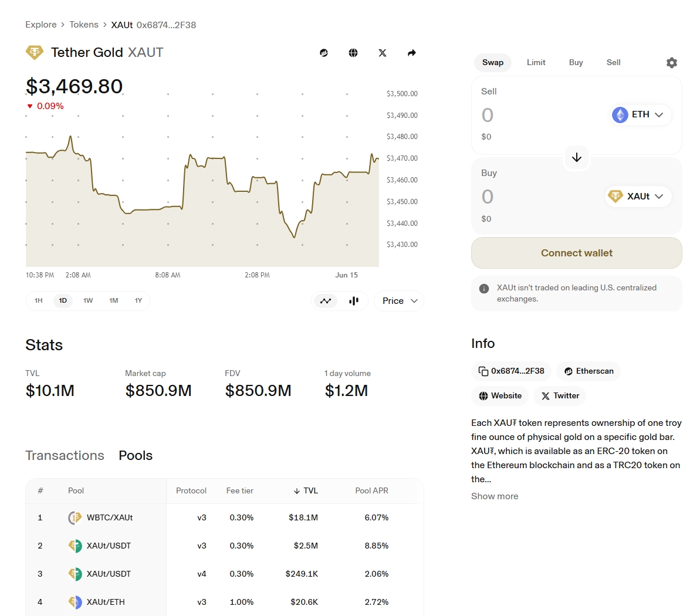Select the 1D time range

63,300
